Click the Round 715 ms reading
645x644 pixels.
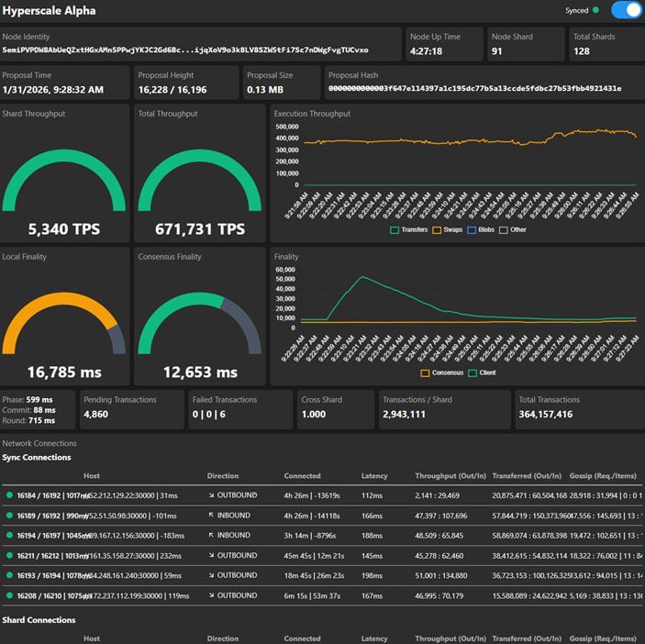coord(28,420)
